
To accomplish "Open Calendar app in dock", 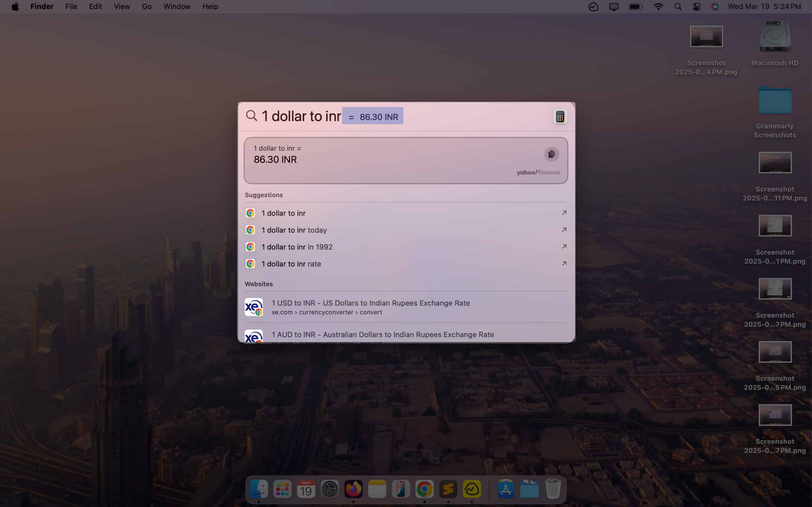I will tap(306, 490).
